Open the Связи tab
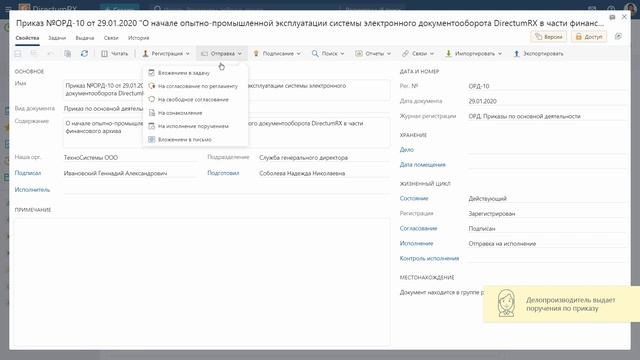 [111, 38]
